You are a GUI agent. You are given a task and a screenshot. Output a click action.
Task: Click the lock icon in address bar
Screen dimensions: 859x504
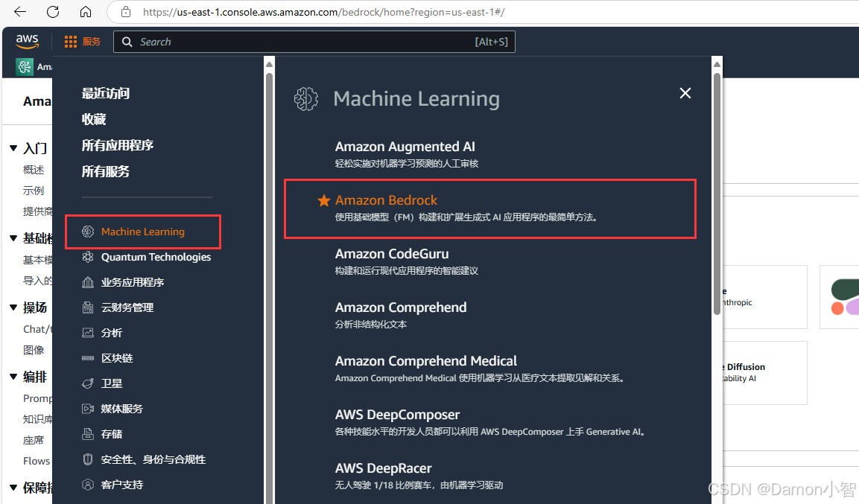[x=126, y=11]
